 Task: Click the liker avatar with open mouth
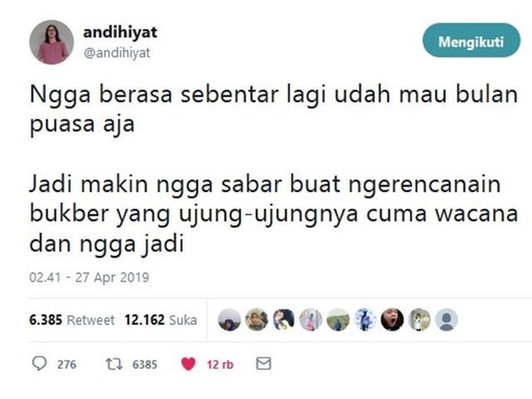click(392, 319)
